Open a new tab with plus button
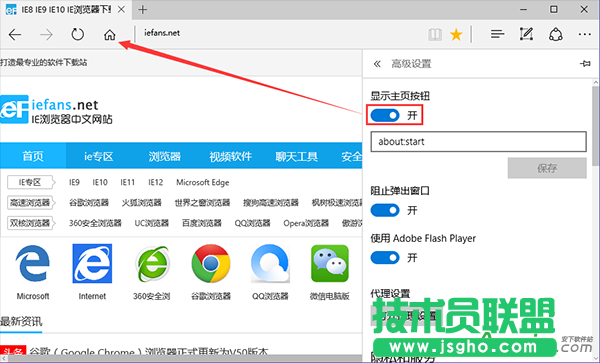This screenshot has height=363, width=600. pos(143,10)
